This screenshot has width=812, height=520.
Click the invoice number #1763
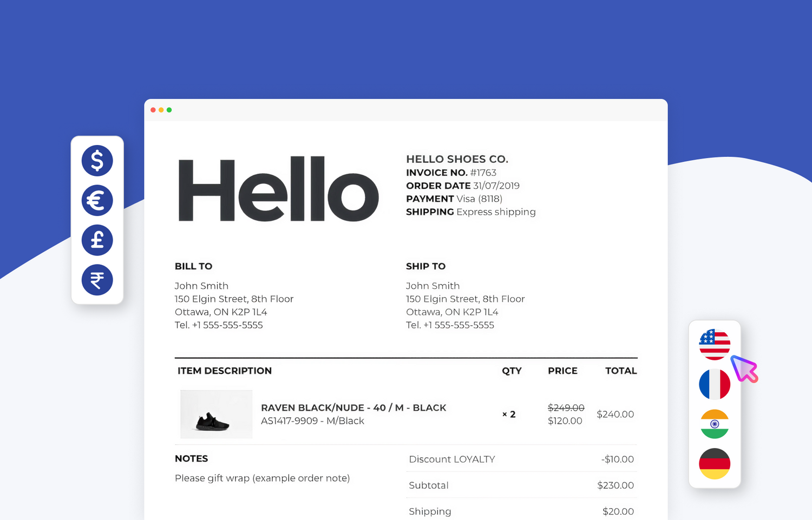[483, 173]
